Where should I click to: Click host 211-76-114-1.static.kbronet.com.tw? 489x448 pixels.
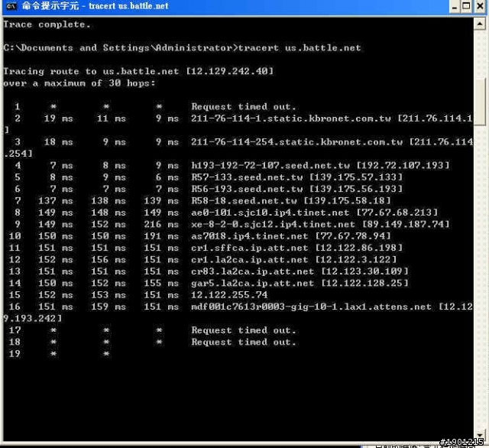coord(290,118)
